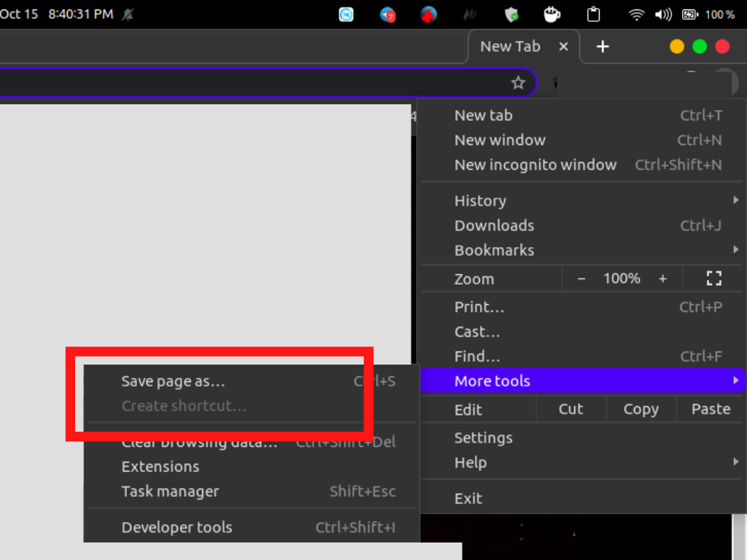747x560 pixels.
Task: Open the clock showing 8:40:31 PM
Action: 80,15
